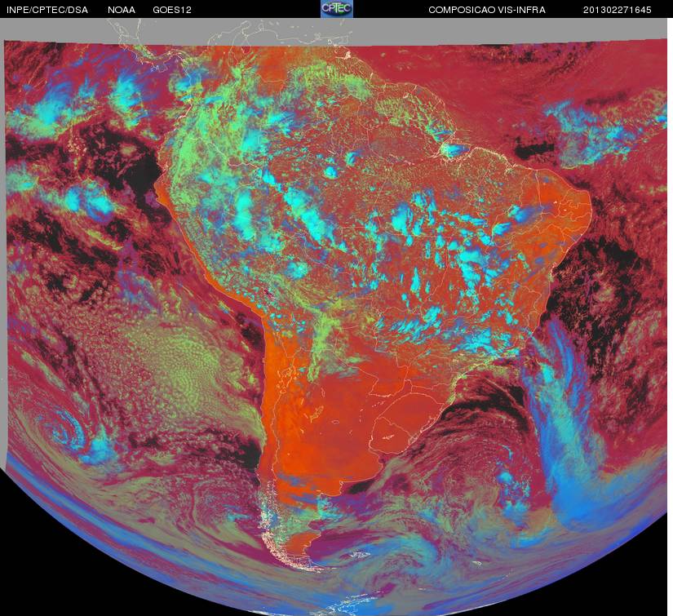Select the COMPOSICAO VIS-INFRA title text
The image size is (673, 616).
pyautogui.click(x=487, y=10)
